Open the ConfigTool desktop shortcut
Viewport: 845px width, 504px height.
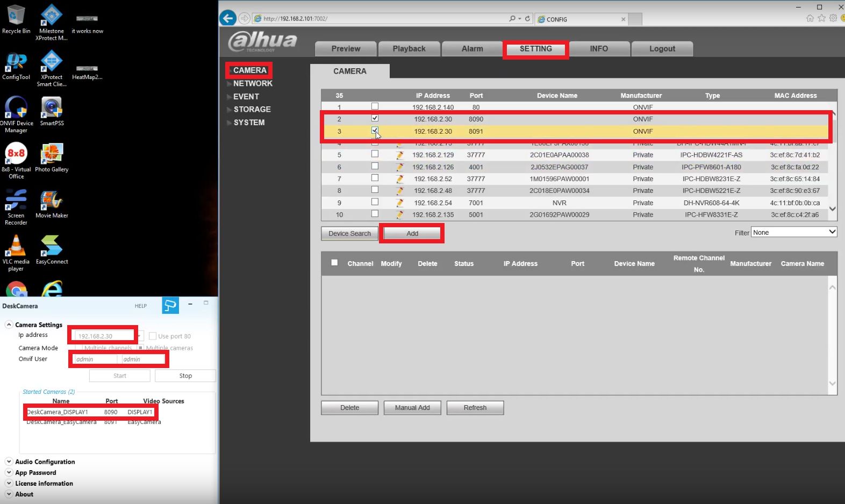[x=16, y=66]
